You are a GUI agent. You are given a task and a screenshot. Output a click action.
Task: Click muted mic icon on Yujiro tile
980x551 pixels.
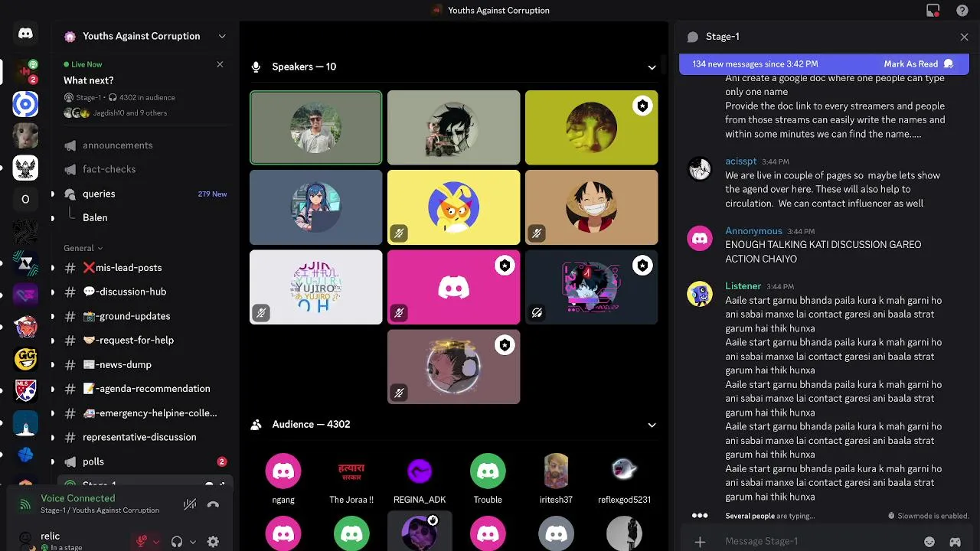(x=261, y=313)
